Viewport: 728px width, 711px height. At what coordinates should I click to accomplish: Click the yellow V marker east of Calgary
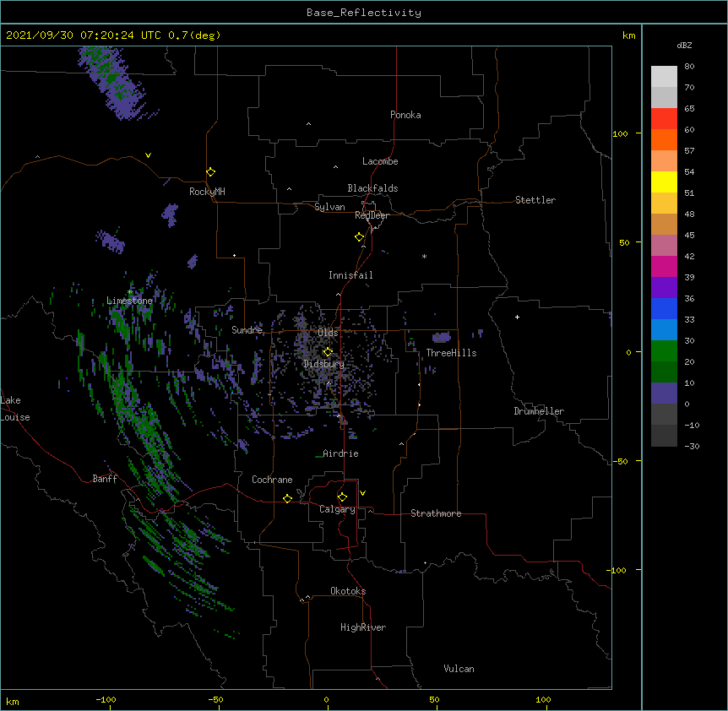[x=362, y=493]
